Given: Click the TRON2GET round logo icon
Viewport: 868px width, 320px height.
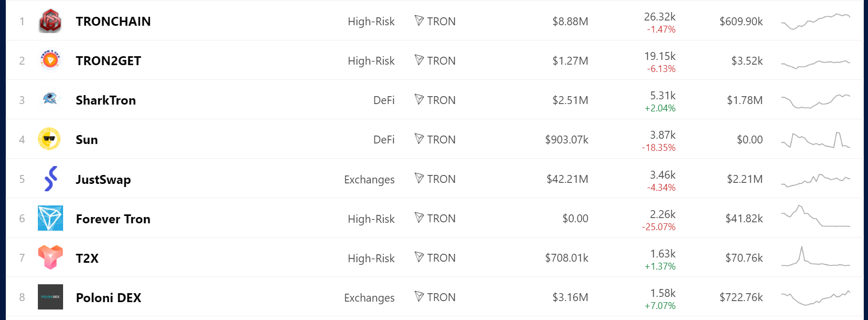Looking at the screenshot, I should point(50,60).
